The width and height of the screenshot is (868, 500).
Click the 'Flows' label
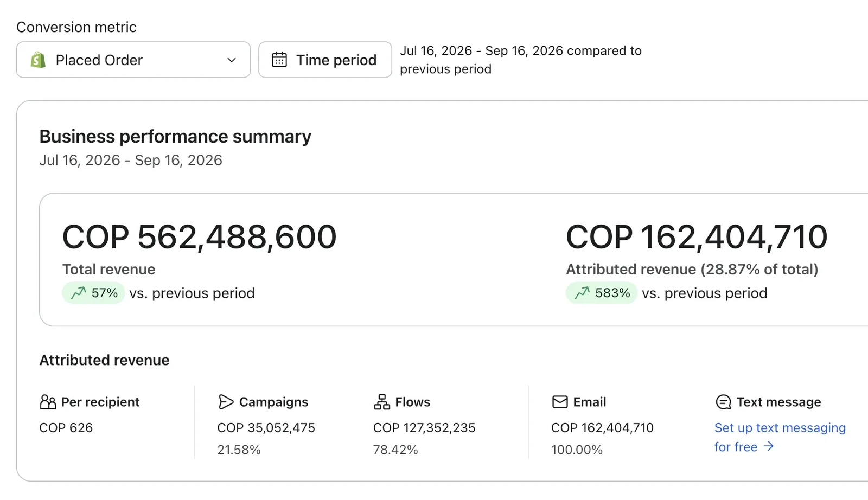pos(413,402)
